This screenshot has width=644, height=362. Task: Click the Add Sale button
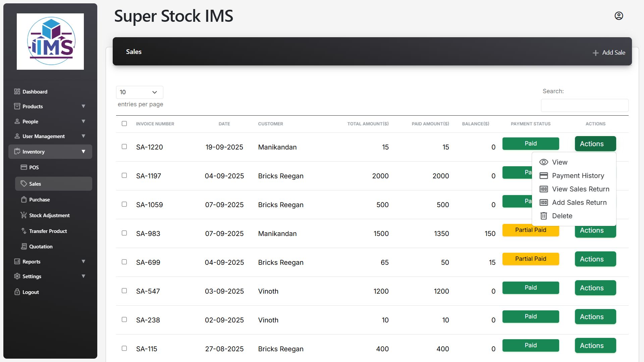click(x=609, y=53)
